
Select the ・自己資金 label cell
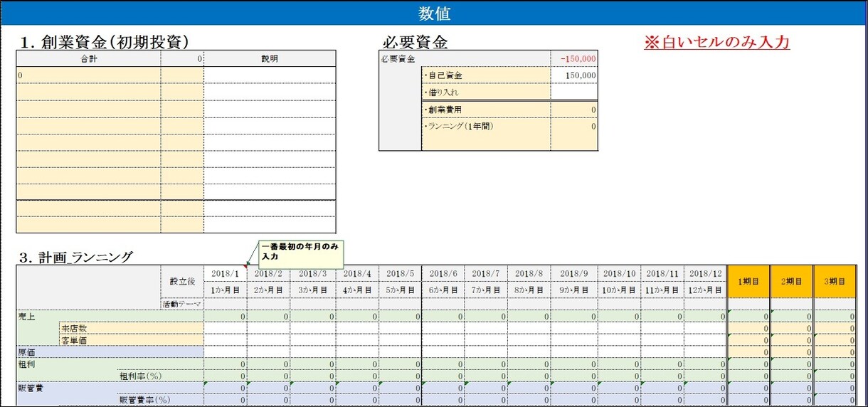coord(486,75)
